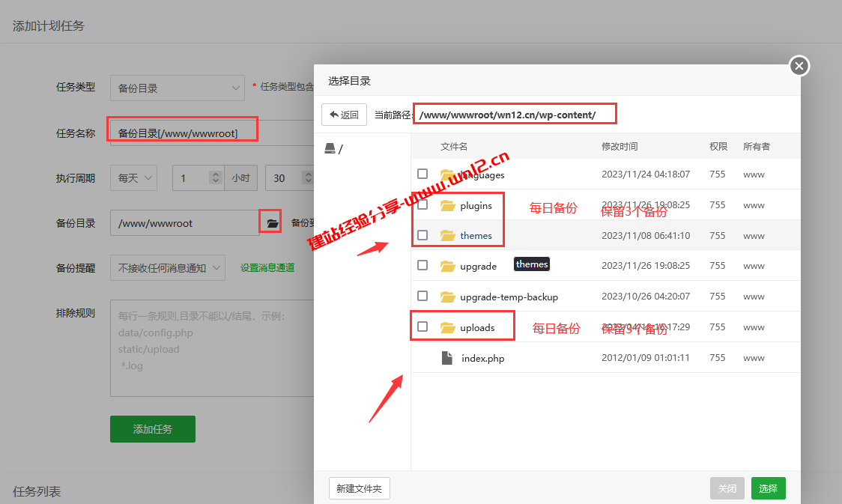Viewport: 842px width, 504px height.
Task: Open the languages folder icon
Action: click(449, 174)
